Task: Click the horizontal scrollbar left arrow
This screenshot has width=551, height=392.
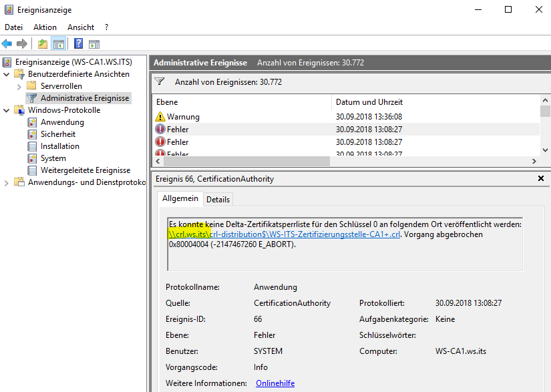Action: [158, 161]
